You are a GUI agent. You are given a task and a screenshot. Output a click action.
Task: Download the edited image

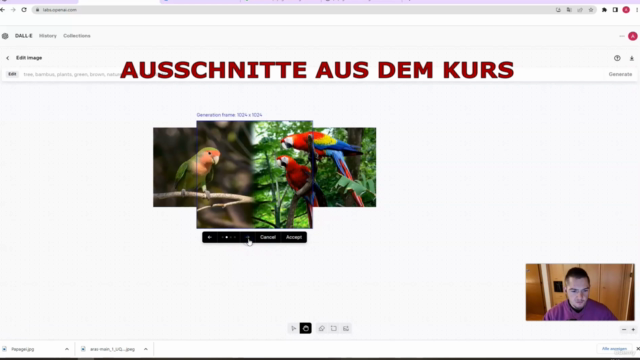click(631, 58)
